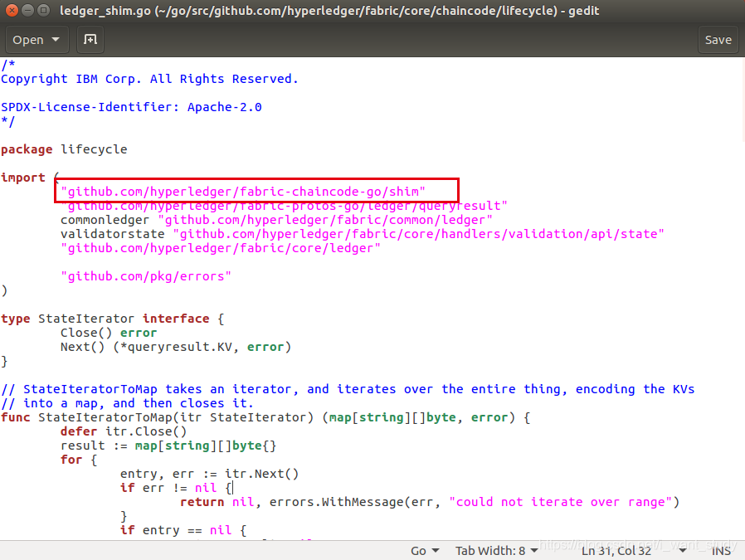The image size is (745, 560).
Task: Click the github.com/pkg/errors import line
Action: [146, 276]
